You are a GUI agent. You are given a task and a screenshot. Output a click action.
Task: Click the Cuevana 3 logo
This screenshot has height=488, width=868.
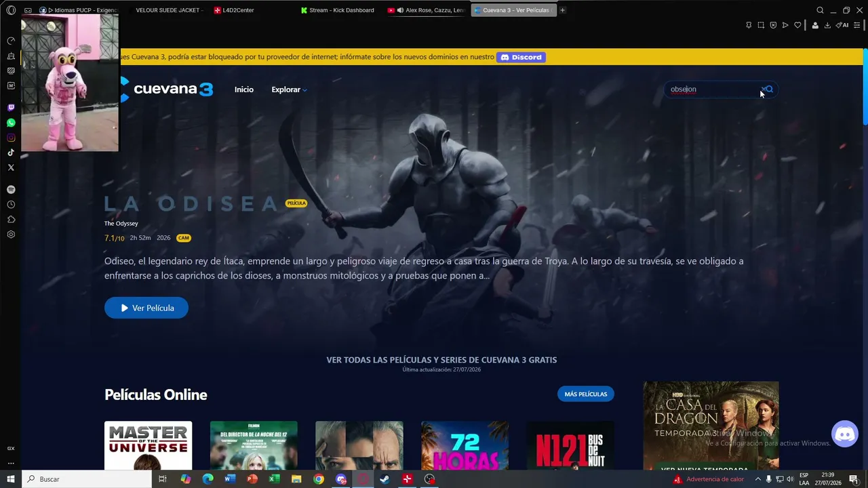167,89
